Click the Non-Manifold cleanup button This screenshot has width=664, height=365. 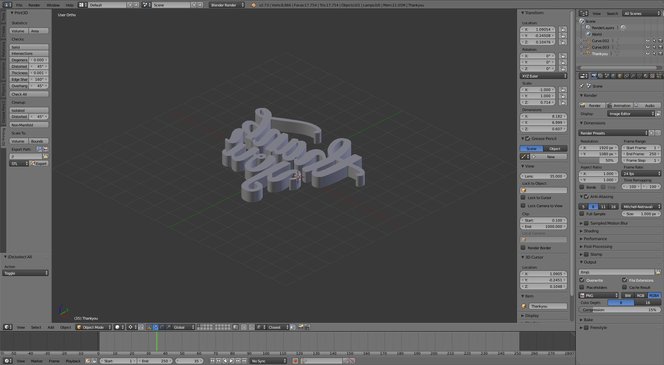[x=29, y=125]
